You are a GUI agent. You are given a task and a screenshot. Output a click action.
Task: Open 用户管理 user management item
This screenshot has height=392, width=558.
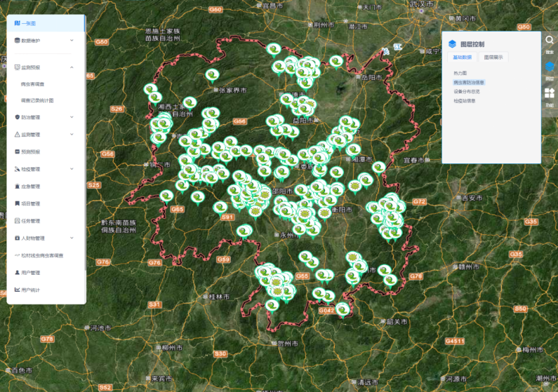pos(30,272)
